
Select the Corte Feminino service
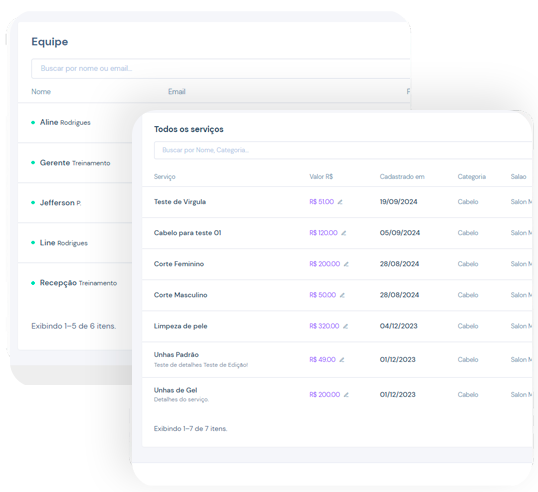coord(179,264)
